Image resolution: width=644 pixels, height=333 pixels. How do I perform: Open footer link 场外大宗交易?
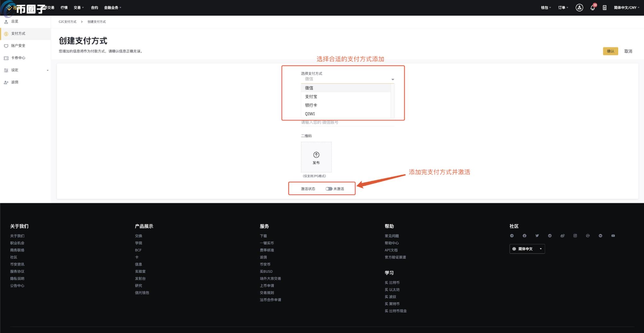click(x=270, y=278)
